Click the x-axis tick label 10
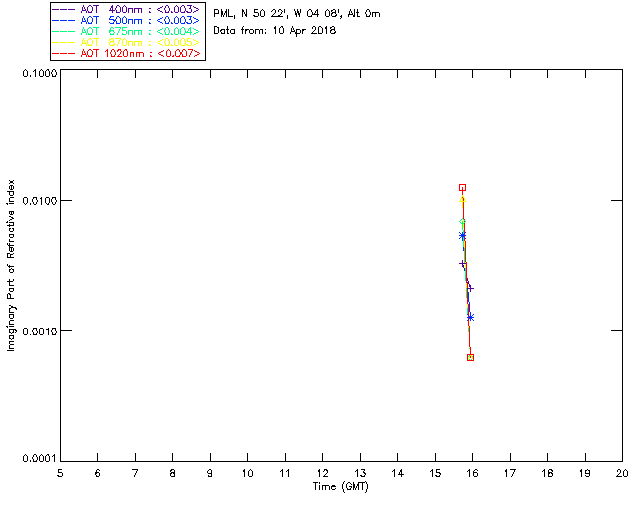 (x=247, y=474)
